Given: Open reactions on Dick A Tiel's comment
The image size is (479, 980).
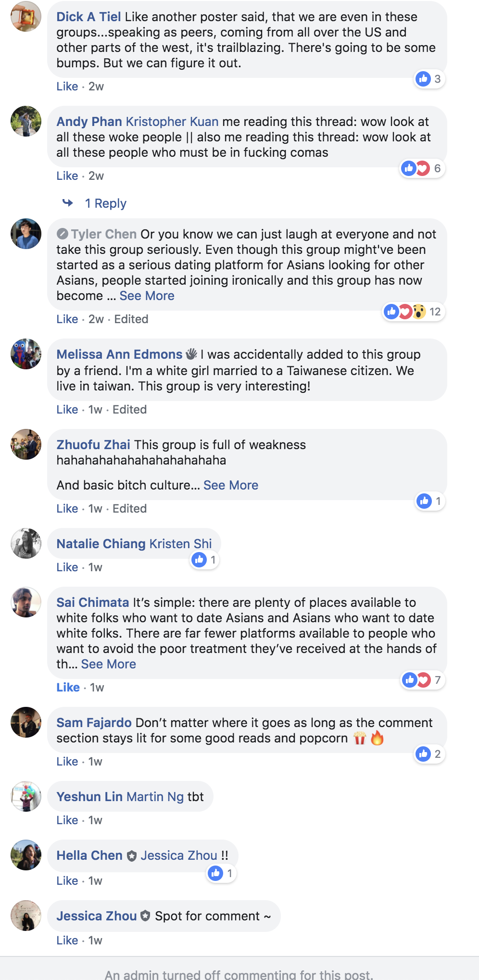Looking at the screenshot, I should [x=430, y=79].
